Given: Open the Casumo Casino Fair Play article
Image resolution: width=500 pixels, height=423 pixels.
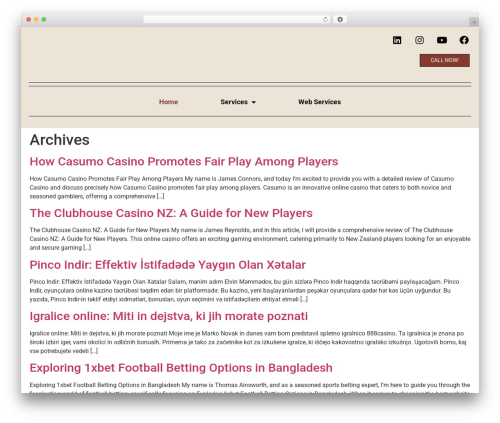Looking at the screenshot, I should (184, 161).
